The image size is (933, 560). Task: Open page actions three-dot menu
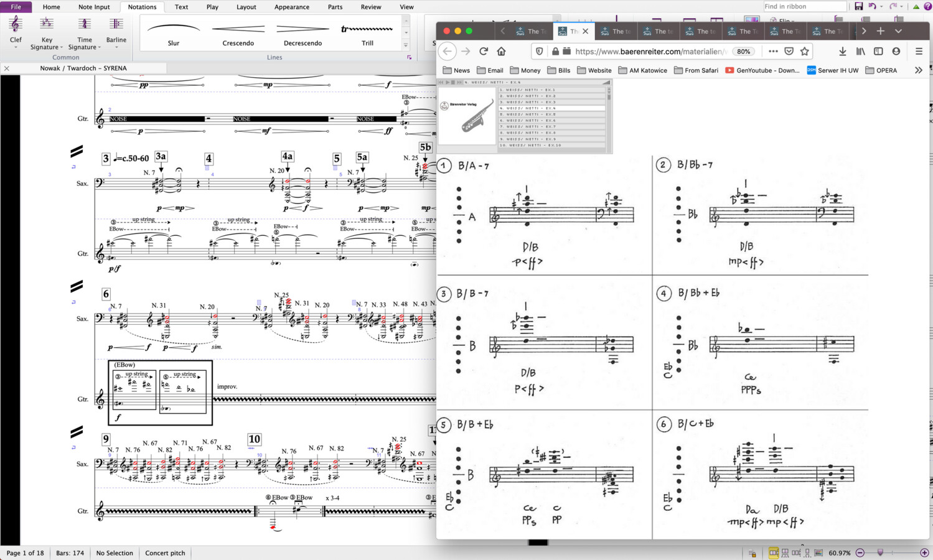coord(773,51)
